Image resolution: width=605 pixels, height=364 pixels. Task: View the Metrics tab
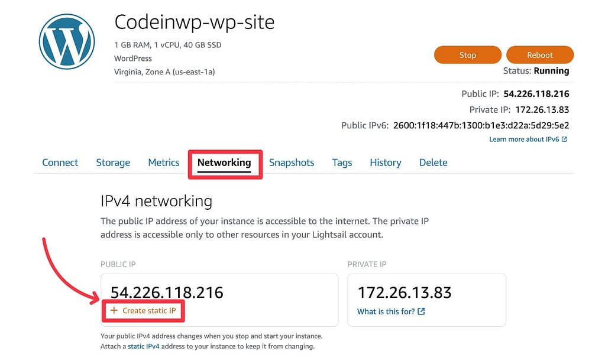click(x=163, y=162)
